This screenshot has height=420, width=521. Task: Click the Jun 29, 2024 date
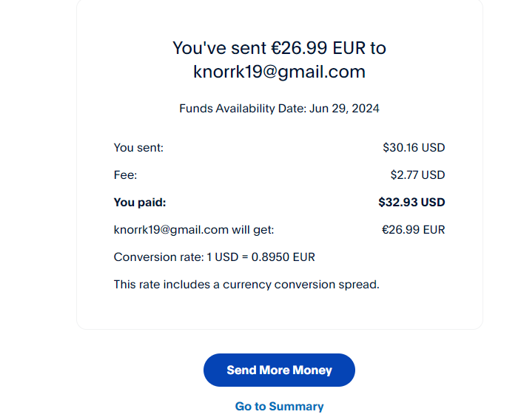345,109
